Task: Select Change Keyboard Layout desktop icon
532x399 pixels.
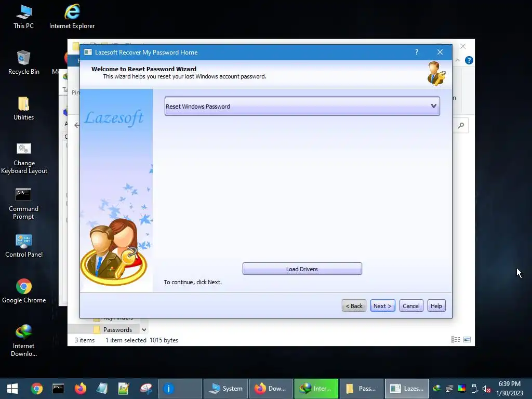Action: [x=24, y=158]
